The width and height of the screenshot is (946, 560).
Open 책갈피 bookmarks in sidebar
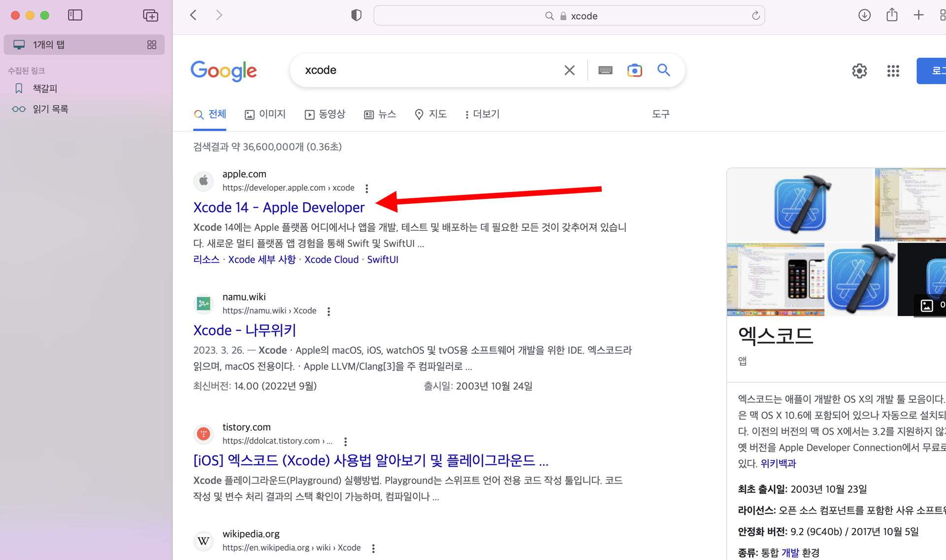[x=44, y=89]
